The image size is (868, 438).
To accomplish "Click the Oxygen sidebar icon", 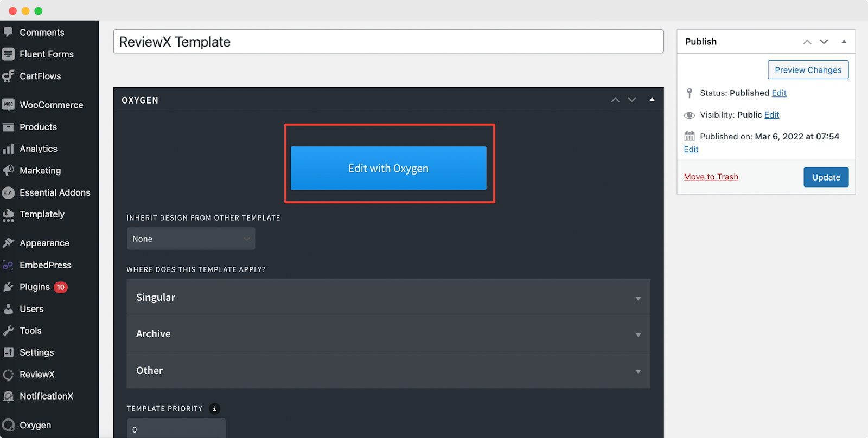I will tap(8, 426).
